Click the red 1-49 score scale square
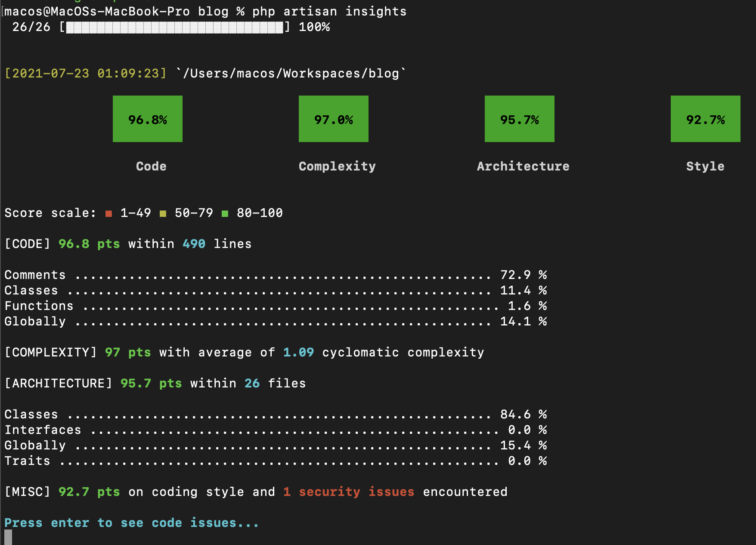756x545 pixels. click(x=108, y=213)
